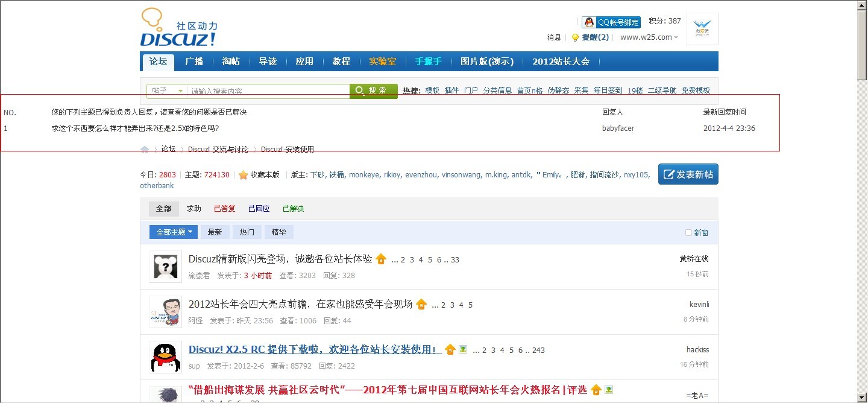Screen dimensions: 868x403
Task: Focus the search input field
Action: pos(269,90)
